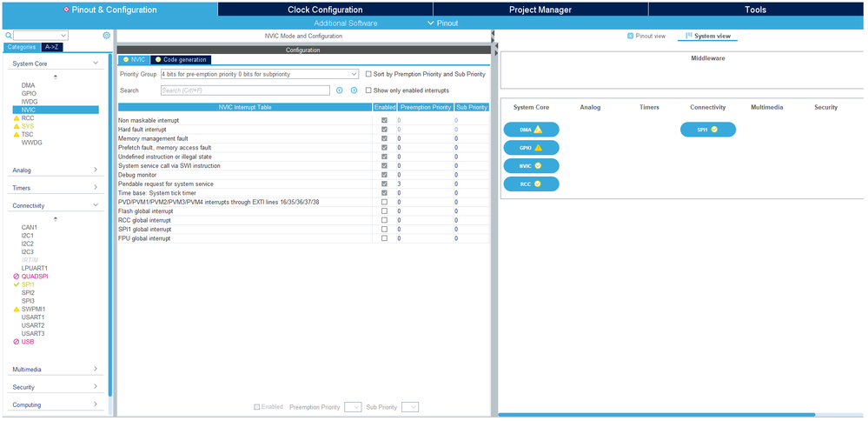The height and width of the screenshot is (421, 868).
Task: Open the settings gear icon in categories panel
Action: tap(106, 36)
